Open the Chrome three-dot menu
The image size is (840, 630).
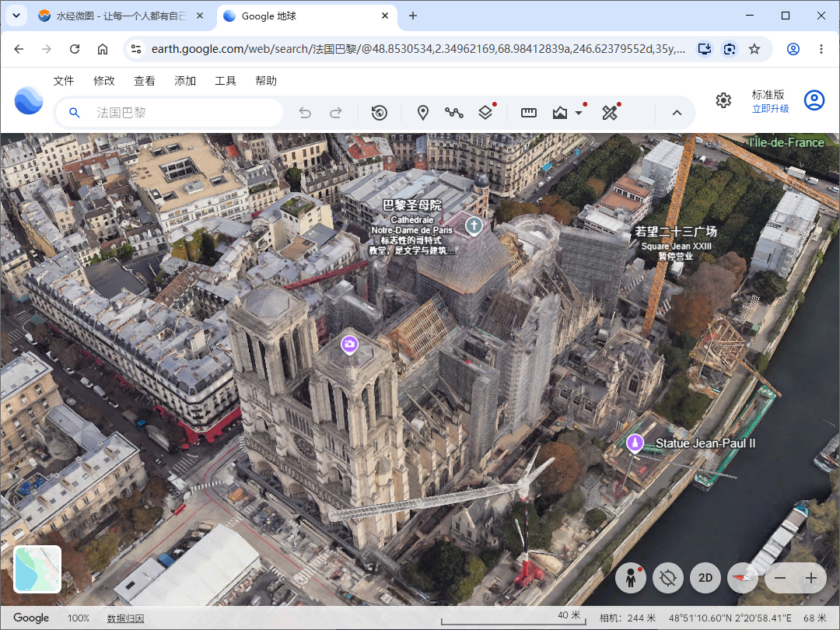(821, 49)
